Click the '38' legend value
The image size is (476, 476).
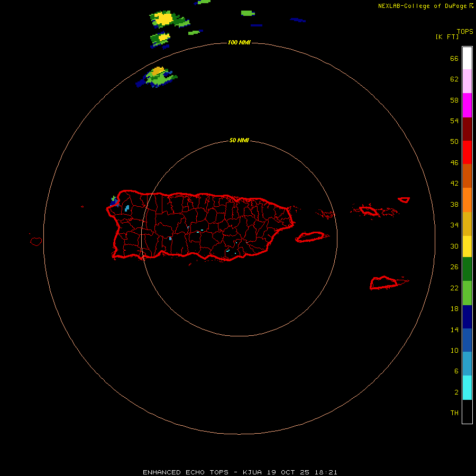[454, 205]
